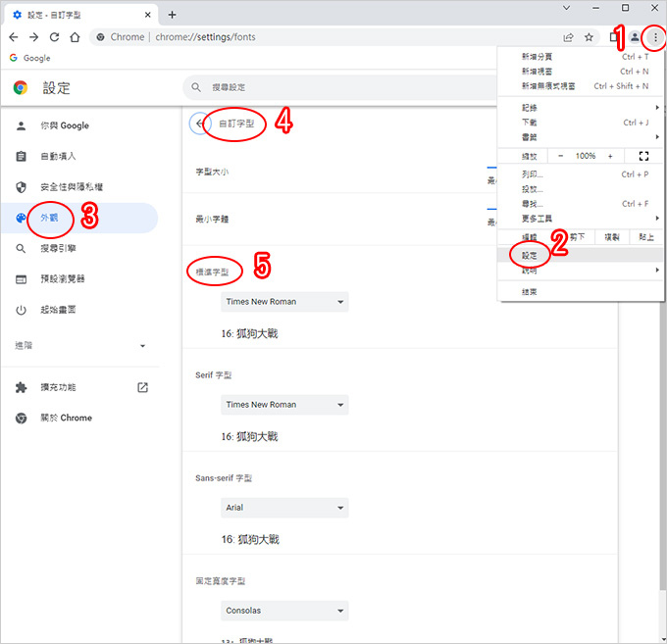Click the magnifier icon beside 搜尋引擎

click(21, 249)
